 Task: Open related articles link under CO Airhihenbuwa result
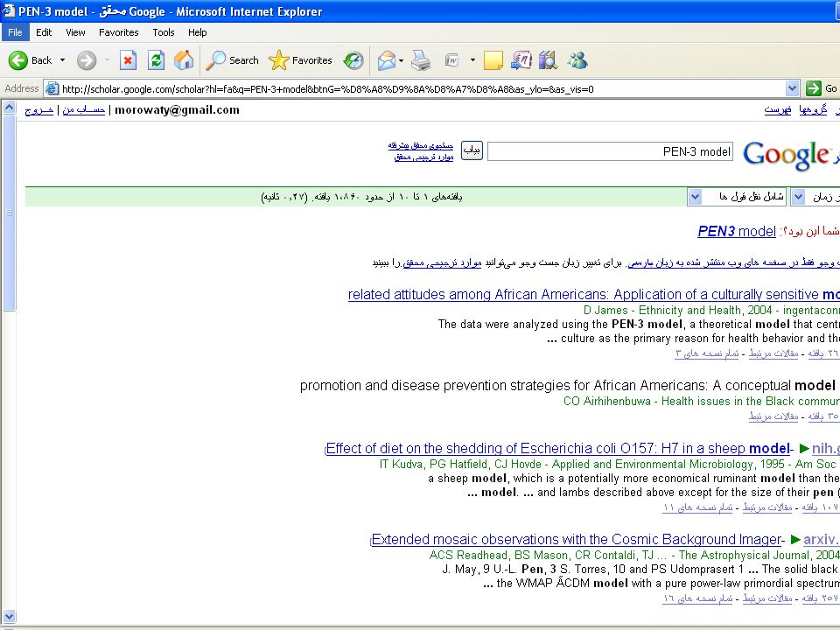pyautogui.click(x=773, y=416)
